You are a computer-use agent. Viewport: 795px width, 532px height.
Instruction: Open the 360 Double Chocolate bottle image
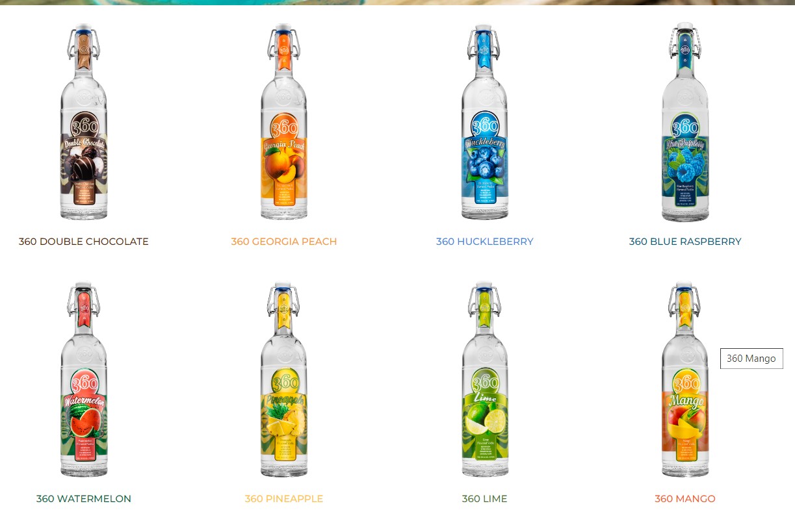tap(84, 122)
